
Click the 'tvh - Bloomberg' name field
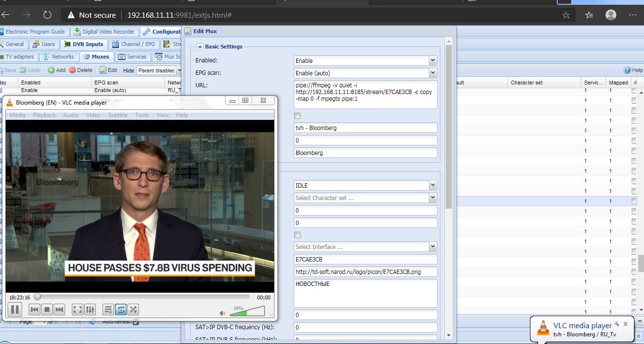click(365, 128)
